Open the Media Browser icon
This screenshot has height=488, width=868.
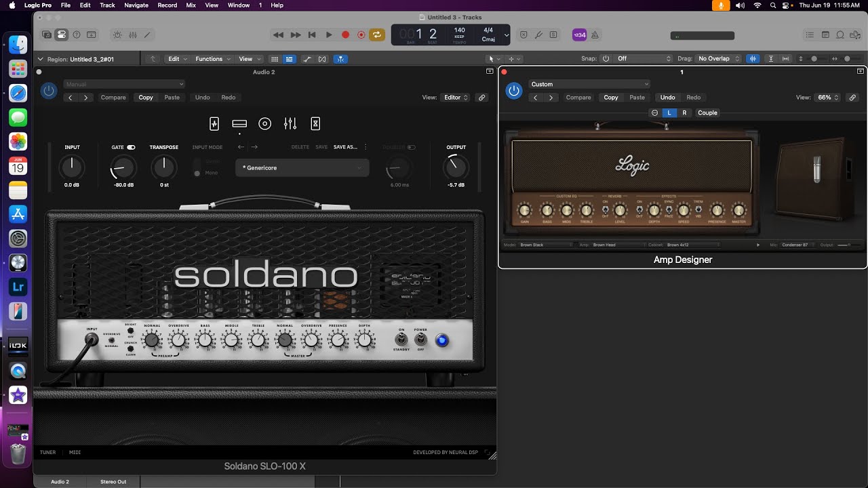[855, 35]
